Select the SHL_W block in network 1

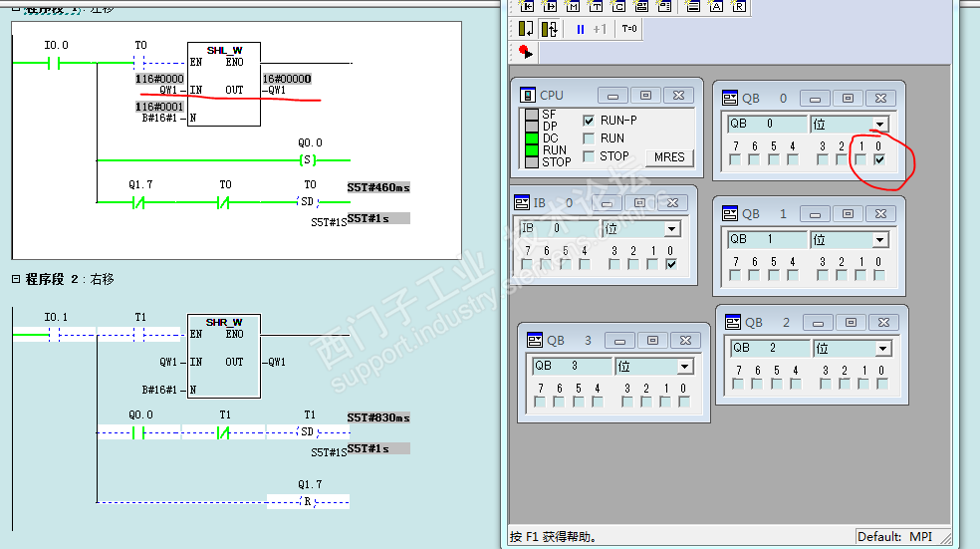[x=224, y=85]
